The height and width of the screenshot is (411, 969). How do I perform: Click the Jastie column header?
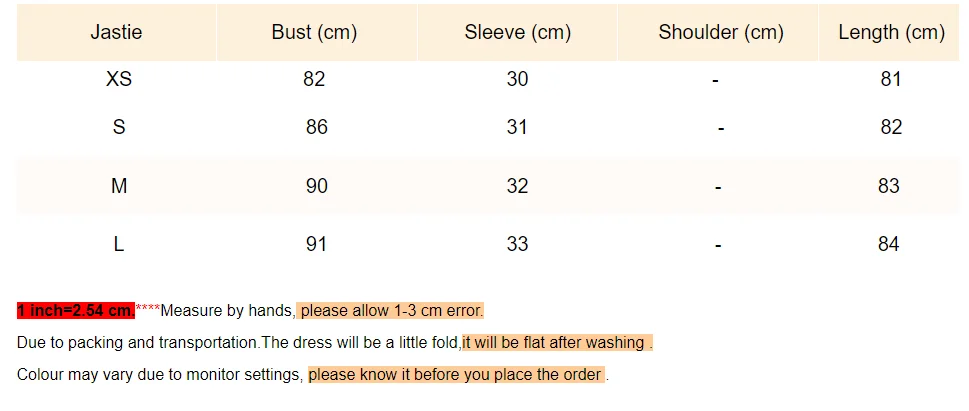coord(117,32)
